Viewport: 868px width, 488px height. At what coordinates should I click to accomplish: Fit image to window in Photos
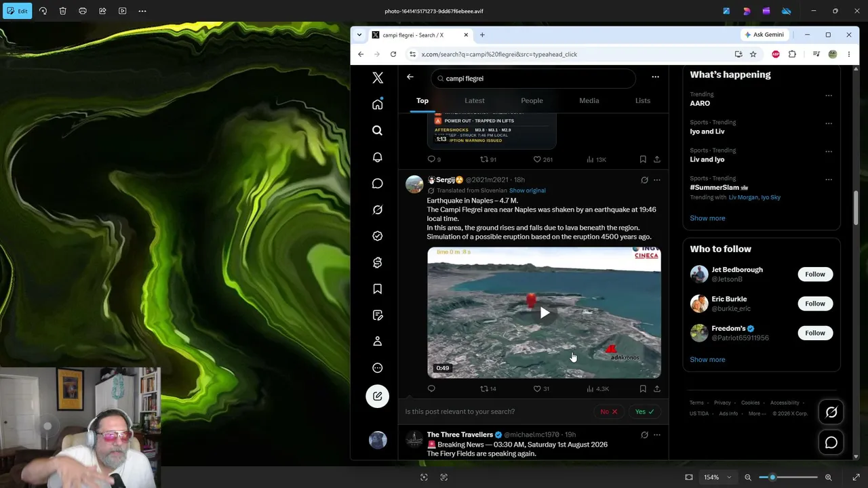pyautogui.click(x=689, y=477)
